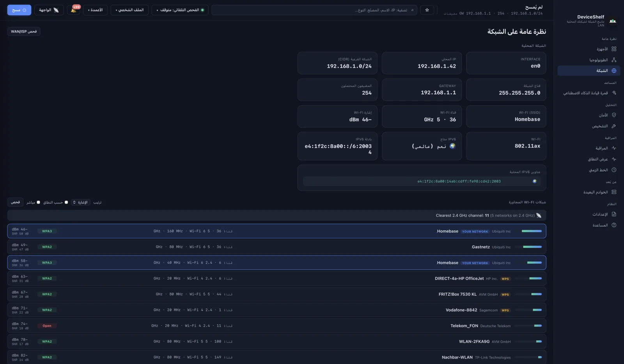Click the blue مسح scan button
The image size is (624, 364).
point(19,10)
